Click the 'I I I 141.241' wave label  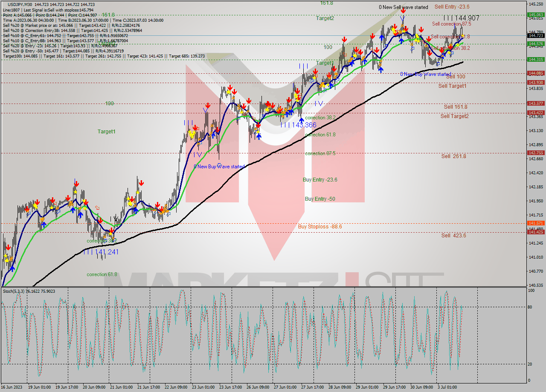[101, 252]
